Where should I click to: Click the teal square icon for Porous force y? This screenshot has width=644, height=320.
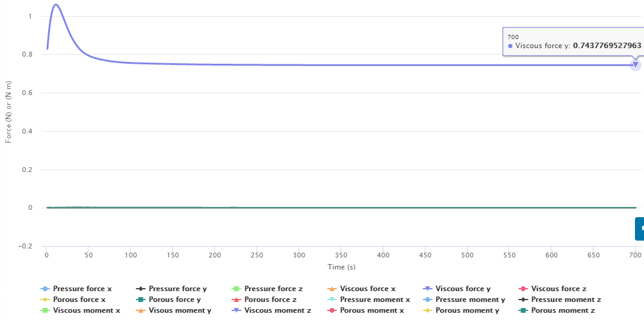point(140,300)
